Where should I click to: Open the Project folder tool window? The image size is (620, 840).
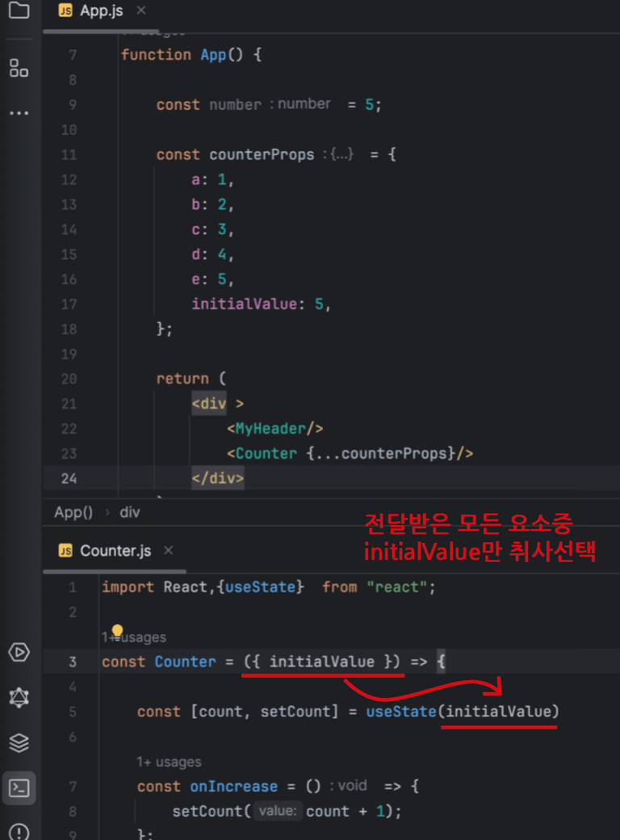point(19,10)
